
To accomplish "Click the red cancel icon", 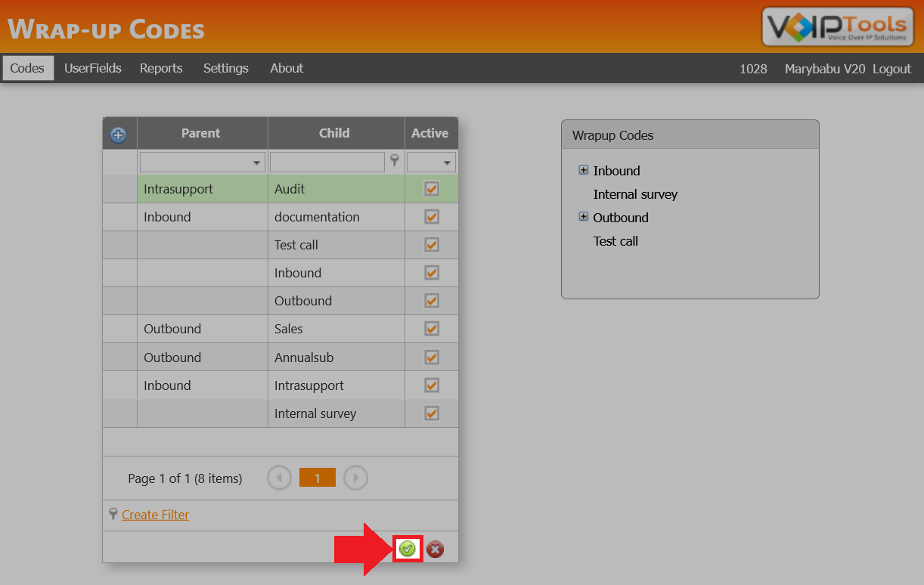I will [x=435, y=549].
